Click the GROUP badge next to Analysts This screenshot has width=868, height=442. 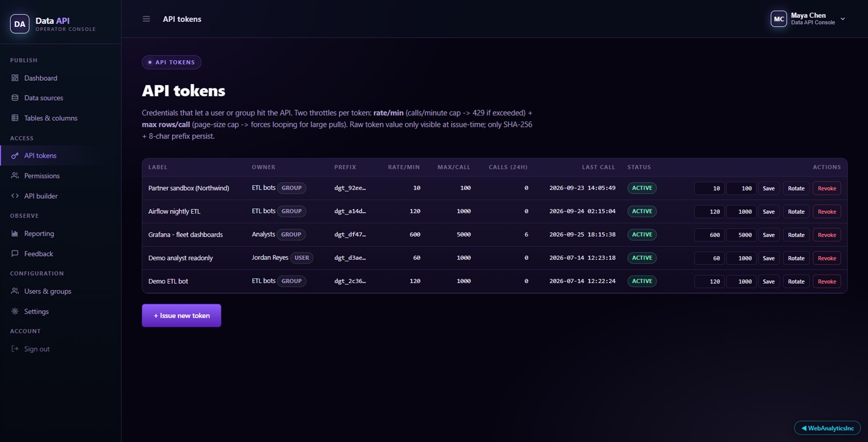(x=291, y=235)
